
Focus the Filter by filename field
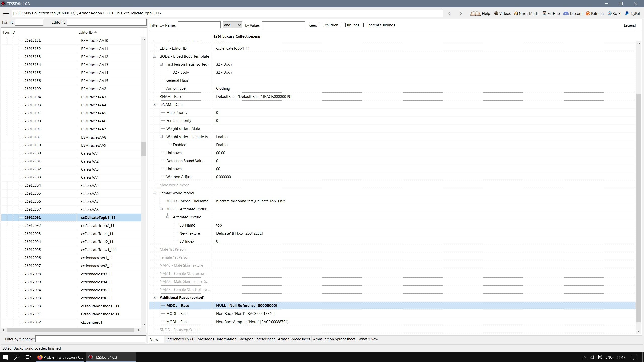[91, 339]
